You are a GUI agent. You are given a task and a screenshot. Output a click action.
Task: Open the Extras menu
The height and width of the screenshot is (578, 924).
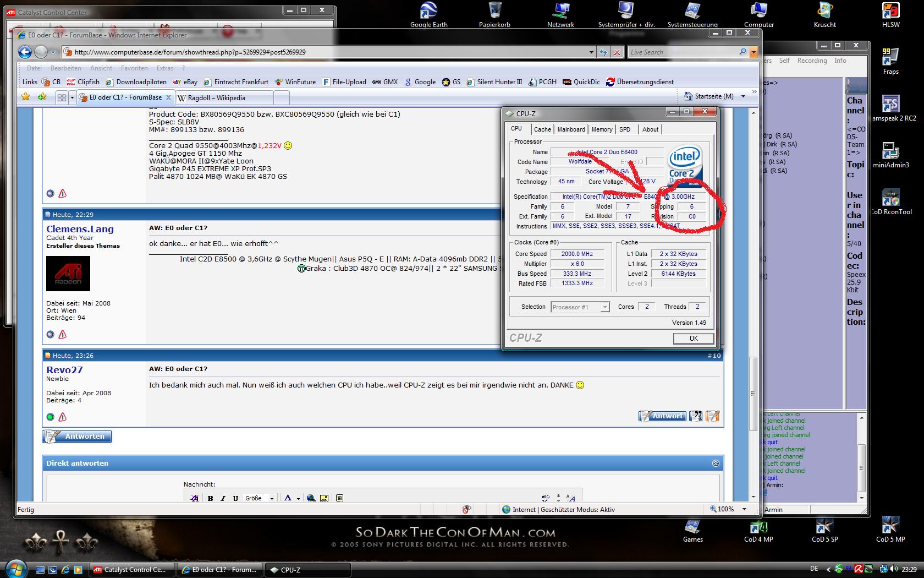(x=165, y=68)
